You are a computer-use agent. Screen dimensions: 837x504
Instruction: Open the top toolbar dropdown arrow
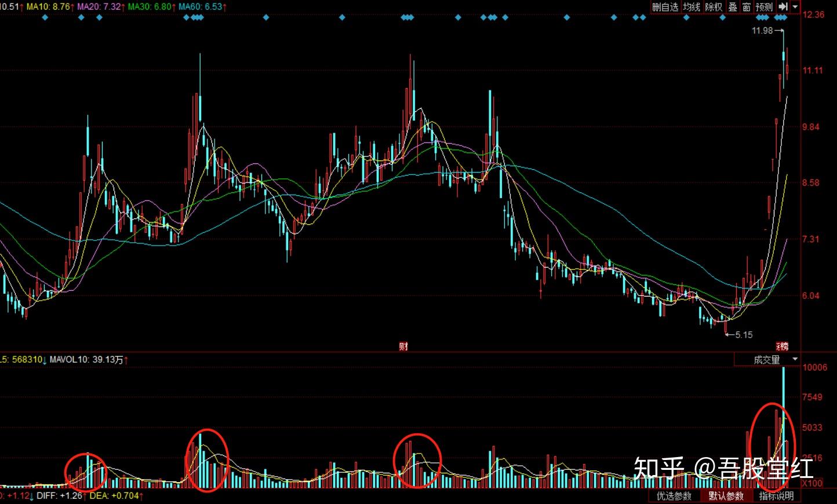(x=795, y=7)
